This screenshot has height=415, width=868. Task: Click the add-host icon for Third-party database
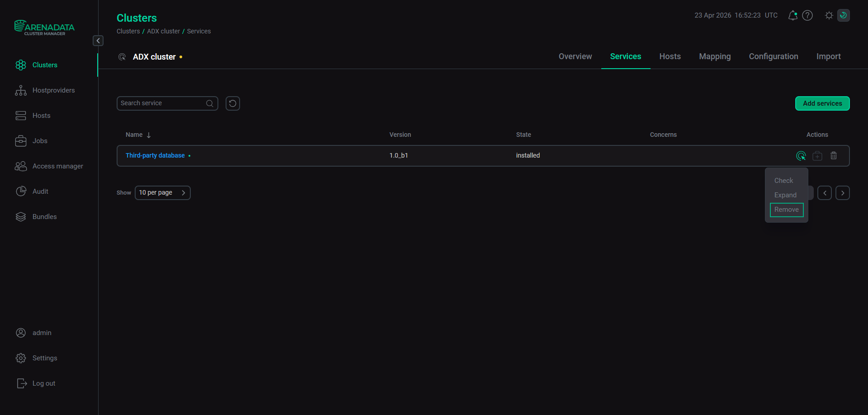(817, 156)
